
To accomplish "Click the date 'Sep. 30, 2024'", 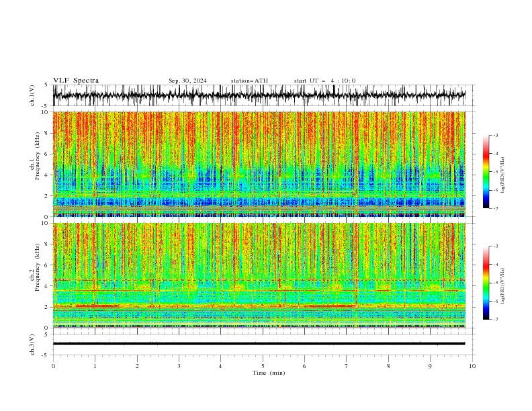I will point(187,81).
